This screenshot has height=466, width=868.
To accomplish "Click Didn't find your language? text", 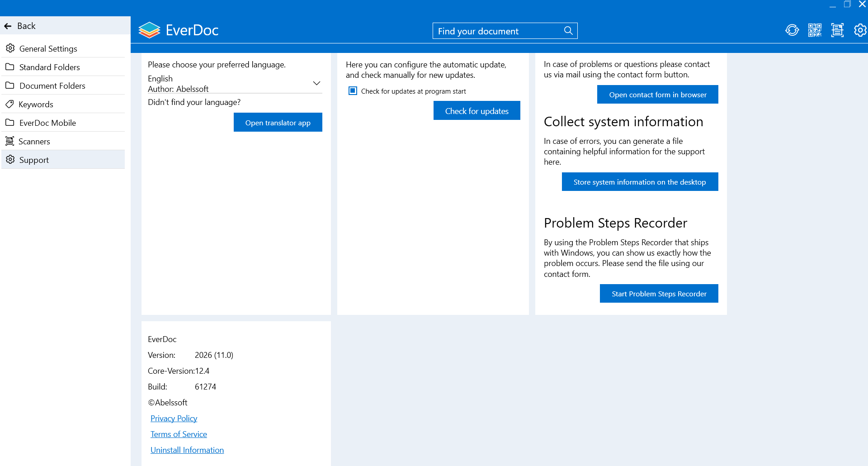I will point(194,102).
